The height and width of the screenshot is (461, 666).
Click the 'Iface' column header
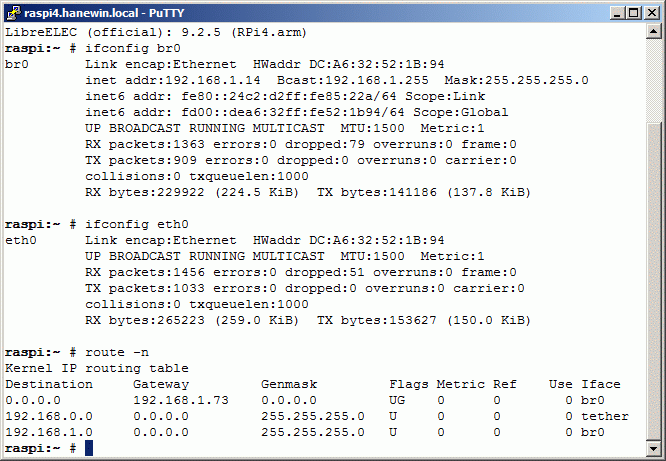tap(601, 384)
